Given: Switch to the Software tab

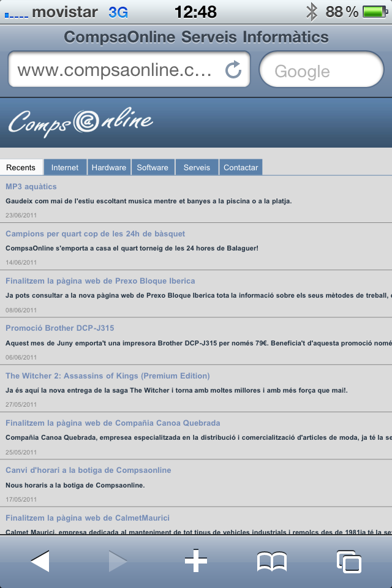Looking at the screenshot, I should pyautogui.click(x=153, y=168).
